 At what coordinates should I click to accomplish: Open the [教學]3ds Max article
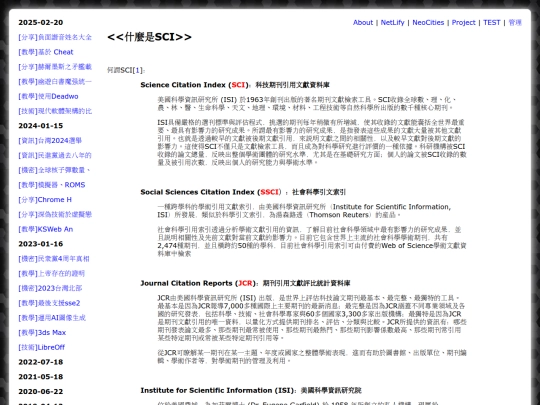point(42,333)
